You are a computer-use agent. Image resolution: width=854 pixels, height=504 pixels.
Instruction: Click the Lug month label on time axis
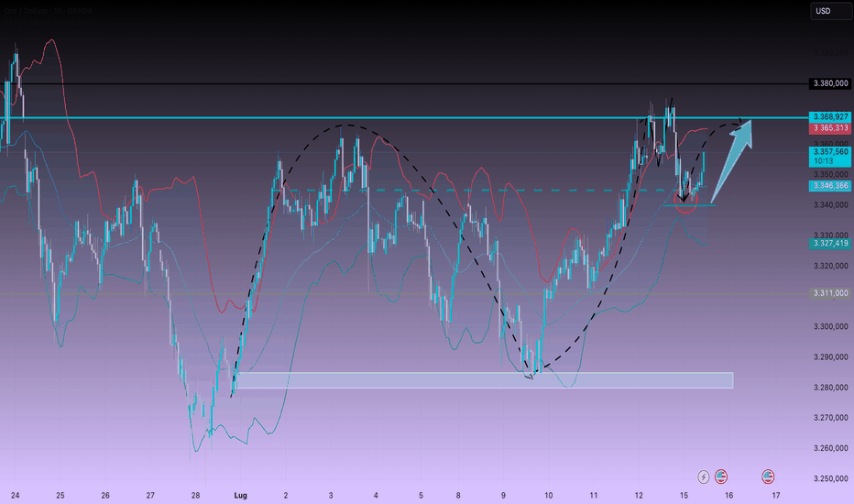(240, 495)
